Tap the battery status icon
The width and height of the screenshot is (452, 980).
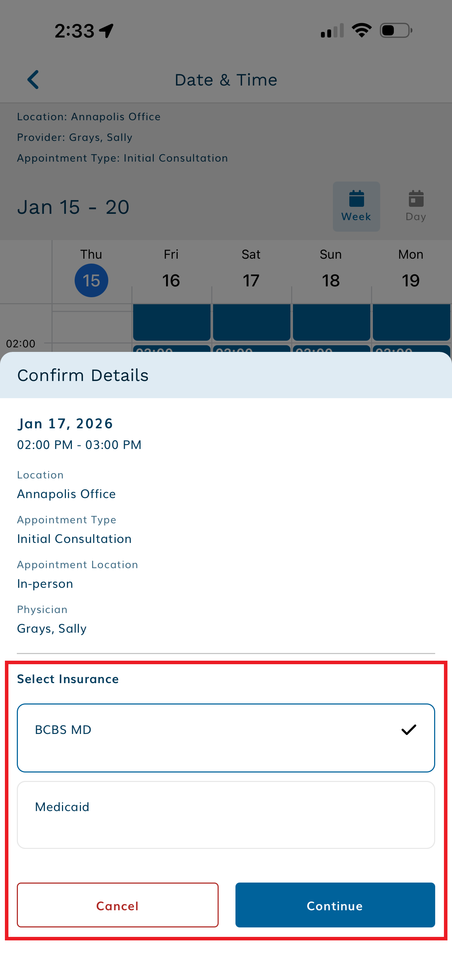click(396, 30)
